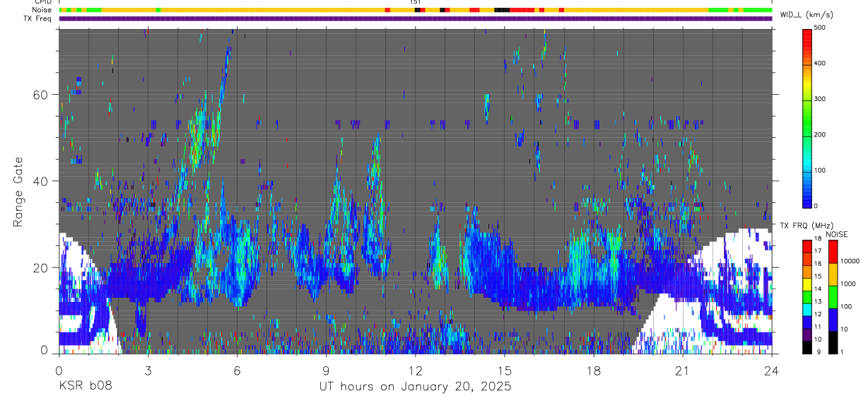Viewport: 868px width, 401px height.
Task: Click the orange 1000 swatch in NOISE legend
Action: tap(832, 274)
